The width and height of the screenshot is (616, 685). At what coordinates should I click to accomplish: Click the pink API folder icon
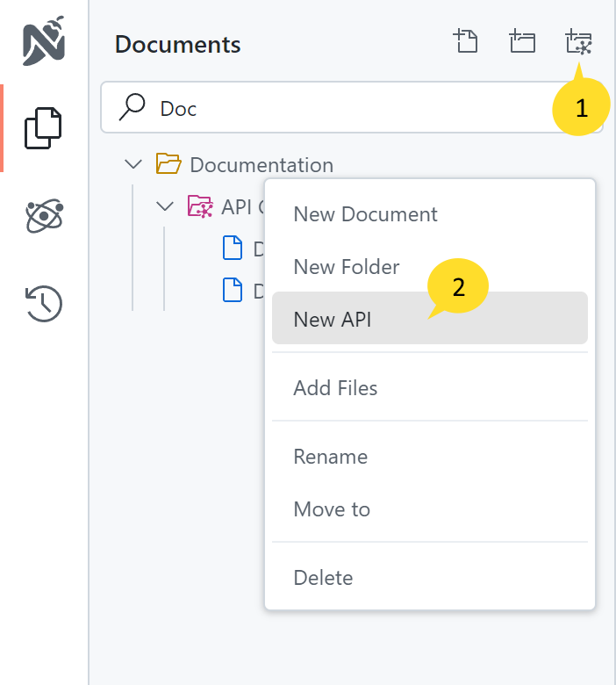(199, 206)
